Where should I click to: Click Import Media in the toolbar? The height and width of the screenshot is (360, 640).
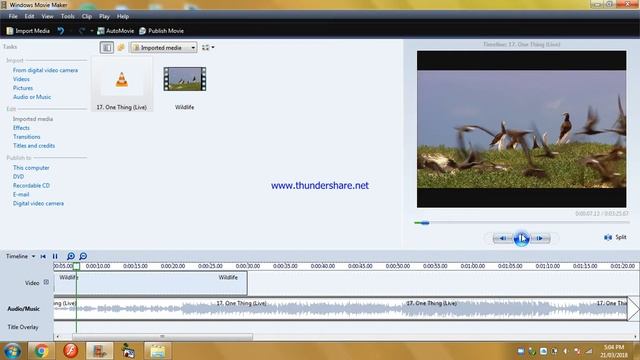tap(28, 31)
